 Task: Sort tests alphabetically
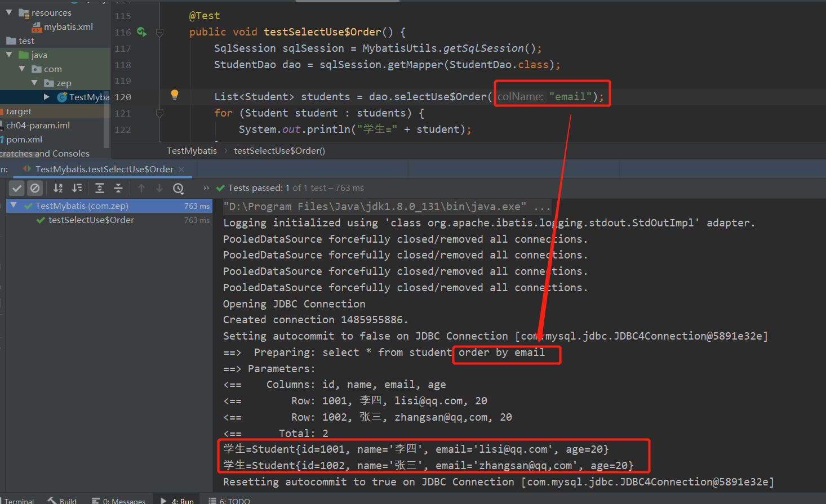point(58,188)
